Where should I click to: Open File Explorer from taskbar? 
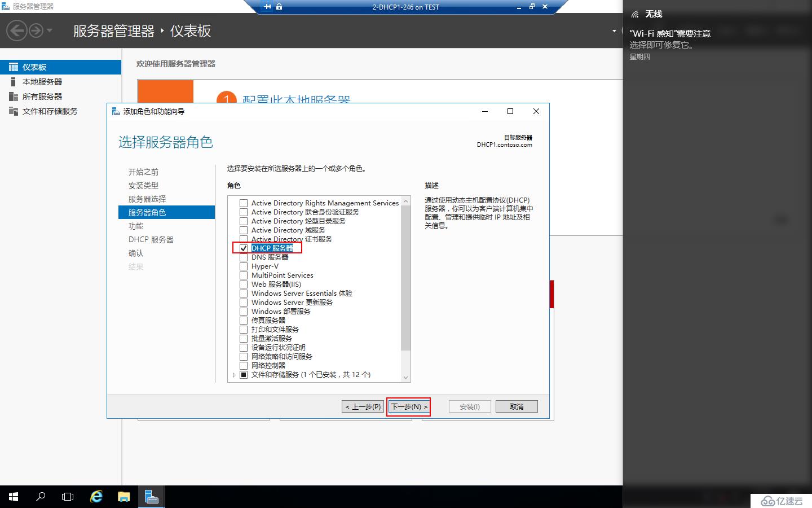pos(124,497)
